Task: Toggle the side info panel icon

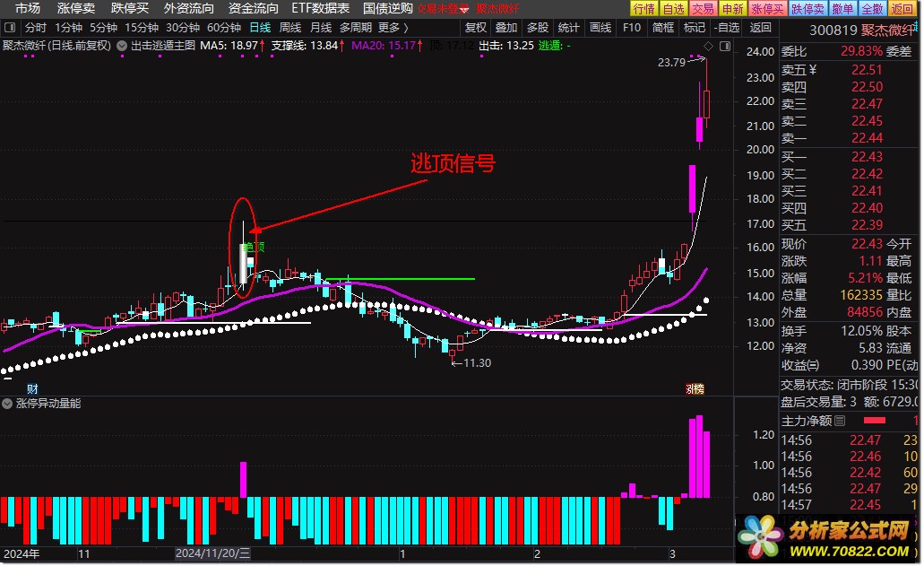Action: [725, 46]
